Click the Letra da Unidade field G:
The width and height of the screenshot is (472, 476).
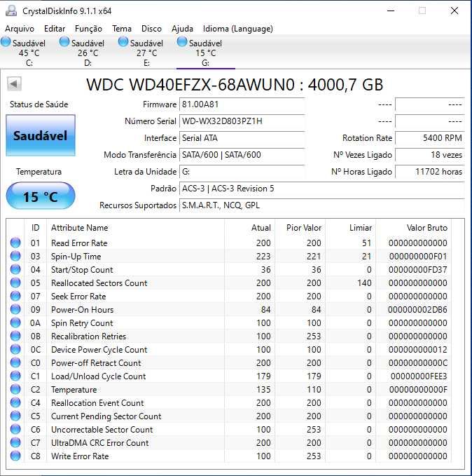pyautogui.click(x=242, y=172)
